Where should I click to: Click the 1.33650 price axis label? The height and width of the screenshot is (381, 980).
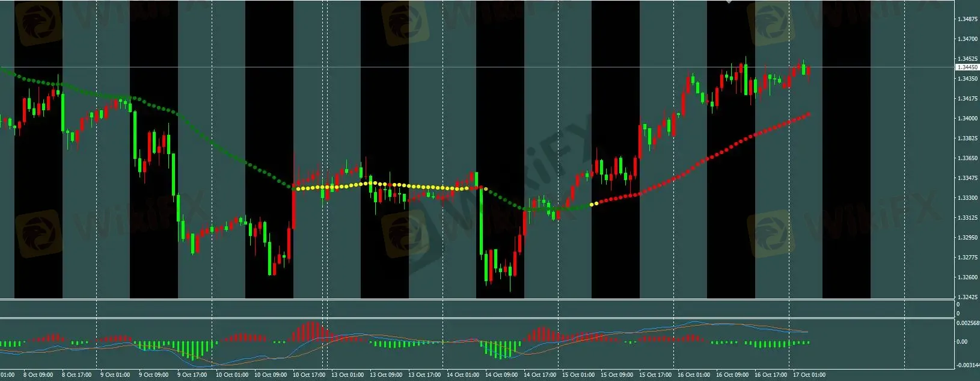click(x=967, y=158)
